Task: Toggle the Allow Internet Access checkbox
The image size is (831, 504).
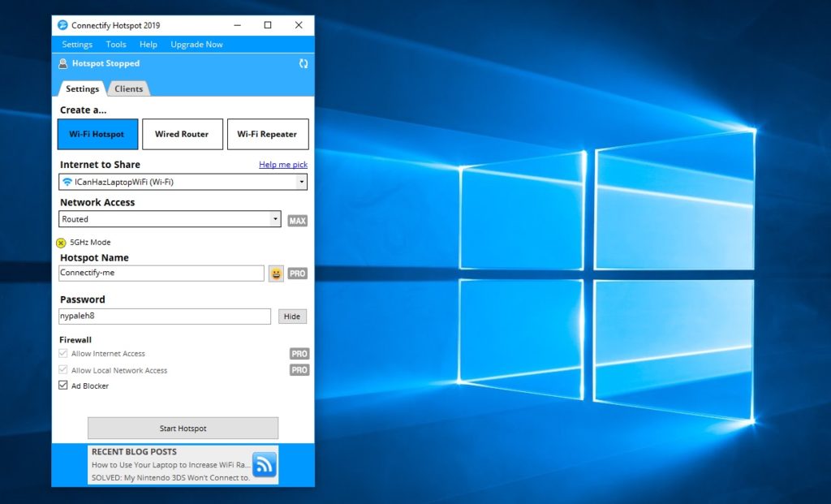Action: tap(63, 354)
